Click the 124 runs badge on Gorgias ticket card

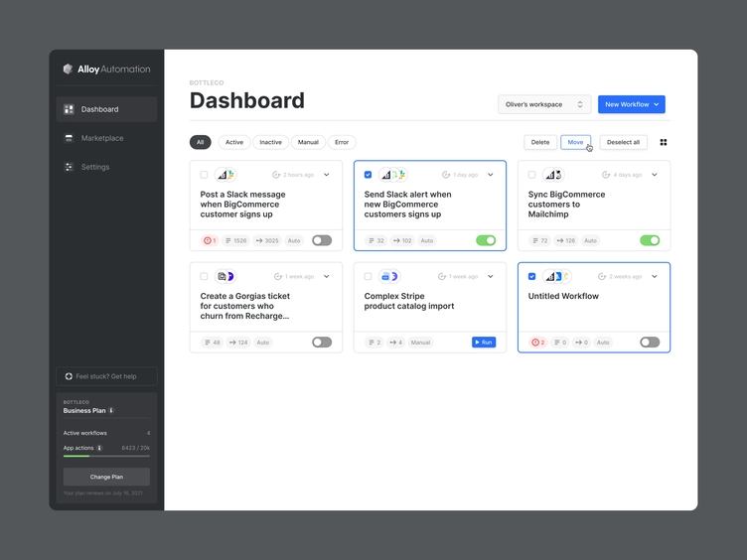click(x=238, y=343)
